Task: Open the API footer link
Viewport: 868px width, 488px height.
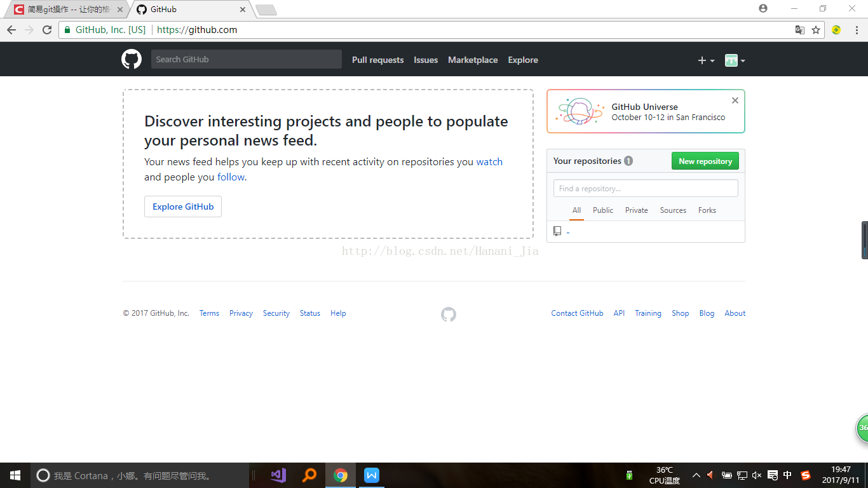Action: [x=619, y=313]
